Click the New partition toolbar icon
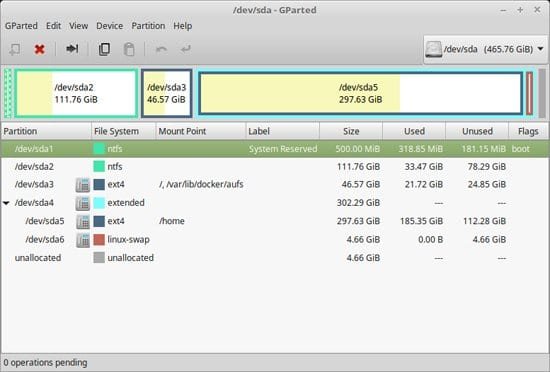550x372 pixels. point(15,49)
